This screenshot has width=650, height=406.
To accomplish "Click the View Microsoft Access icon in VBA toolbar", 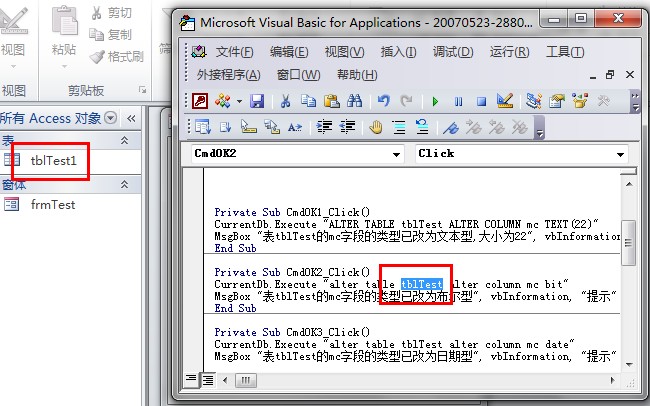I will pos(200,101).
